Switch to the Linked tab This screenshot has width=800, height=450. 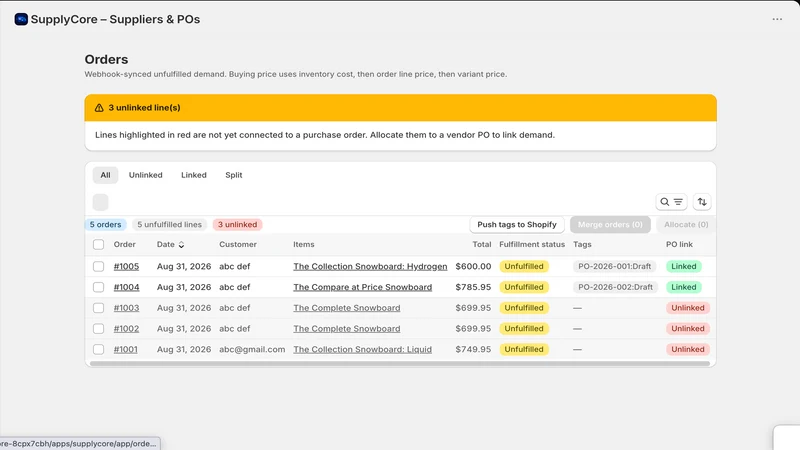click(x=194, y=175)
